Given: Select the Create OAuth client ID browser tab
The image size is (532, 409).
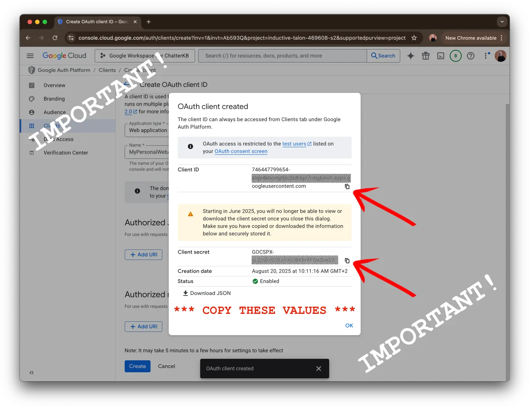Looking at the screenshot, I should tap(97, 22).
